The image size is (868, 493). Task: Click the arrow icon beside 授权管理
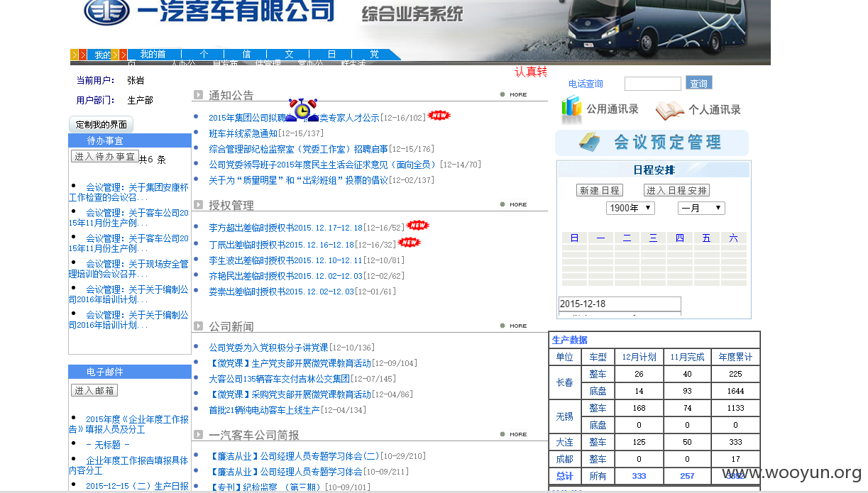pyautogui.click(x=198, y=205)
